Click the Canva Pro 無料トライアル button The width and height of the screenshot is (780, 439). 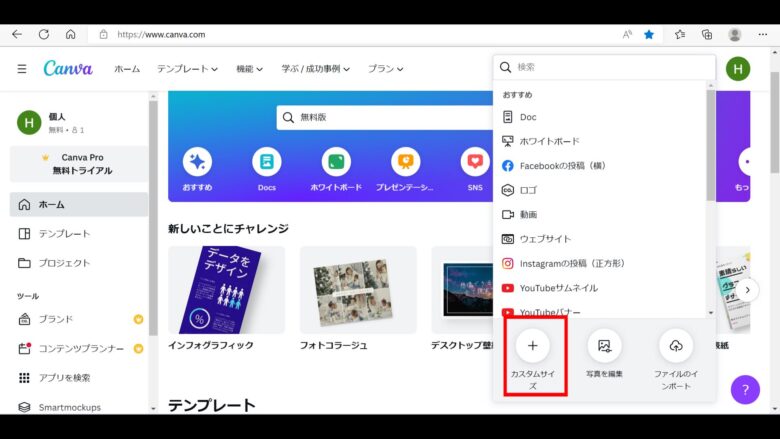click(x=79, y=164)
